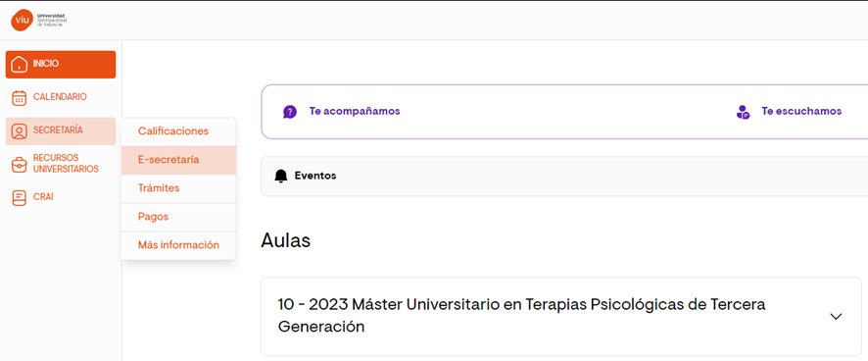Go to the INICIO sidebar button
Screen dimensions: 868x361
pos(61,65)
